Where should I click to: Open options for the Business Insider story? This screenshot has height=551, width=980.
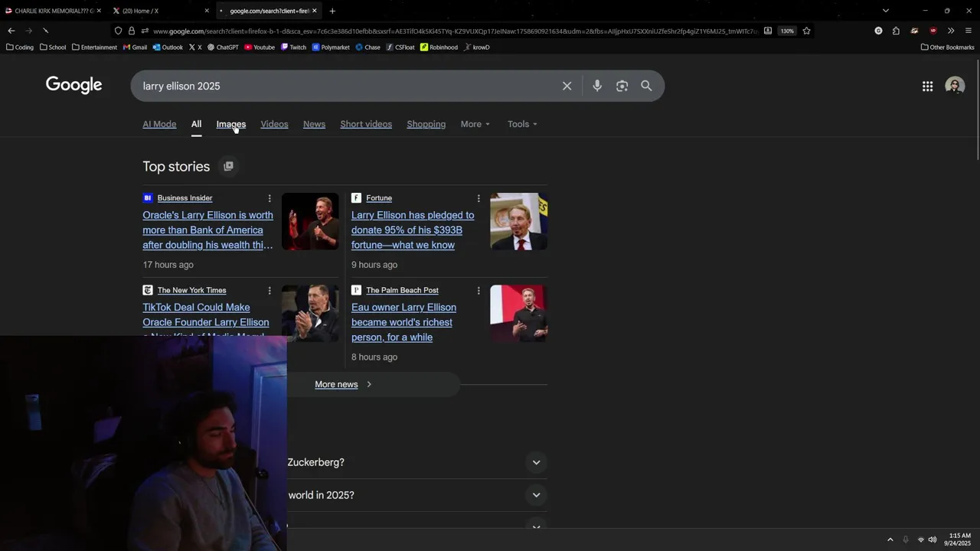[269, 198]
